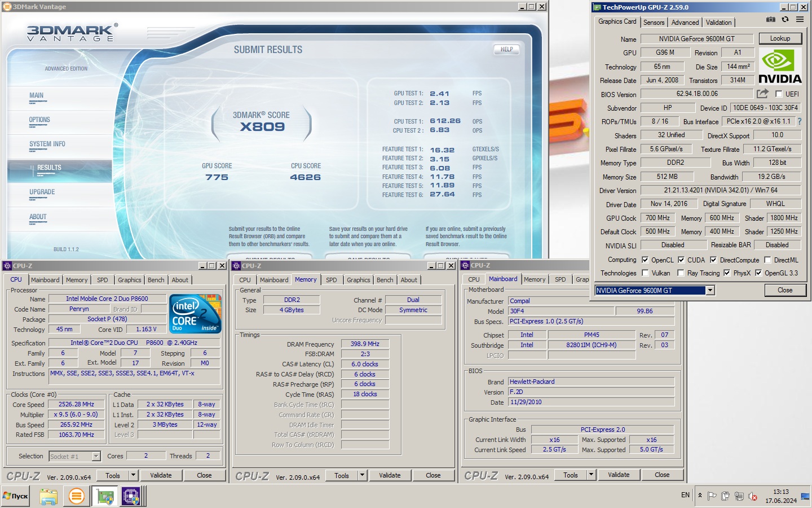Open the GPU selection dropdown in GPU-Z
This screenshot has height=508, width=812.
pyautogui.click(x=710, y=290)
